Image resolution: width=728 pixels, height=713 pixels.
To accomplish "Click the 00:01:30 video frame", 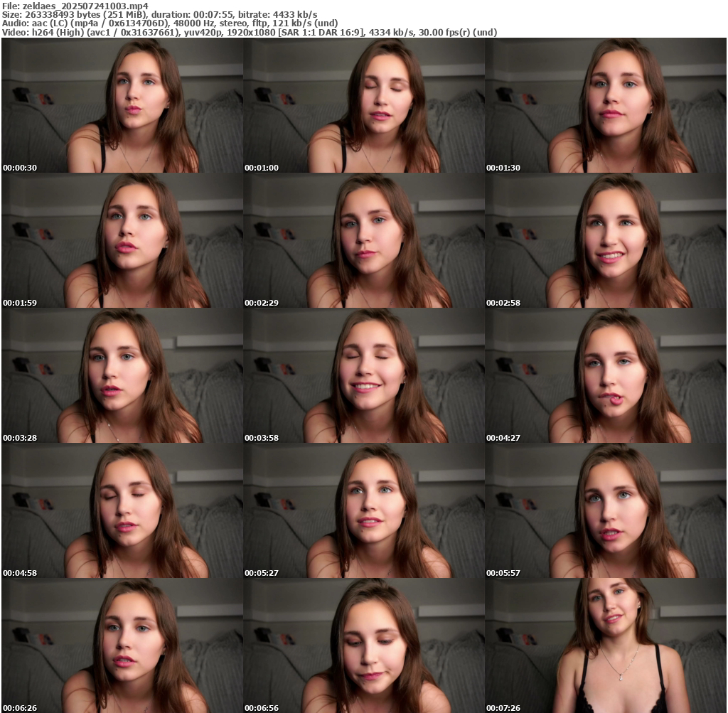I will [605, 105].
